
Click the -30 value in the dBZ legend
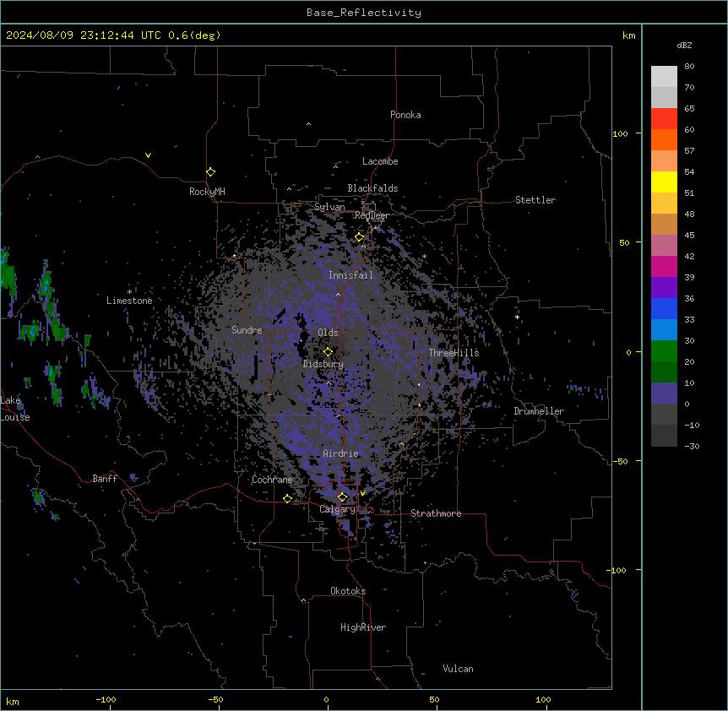[692, 447]
